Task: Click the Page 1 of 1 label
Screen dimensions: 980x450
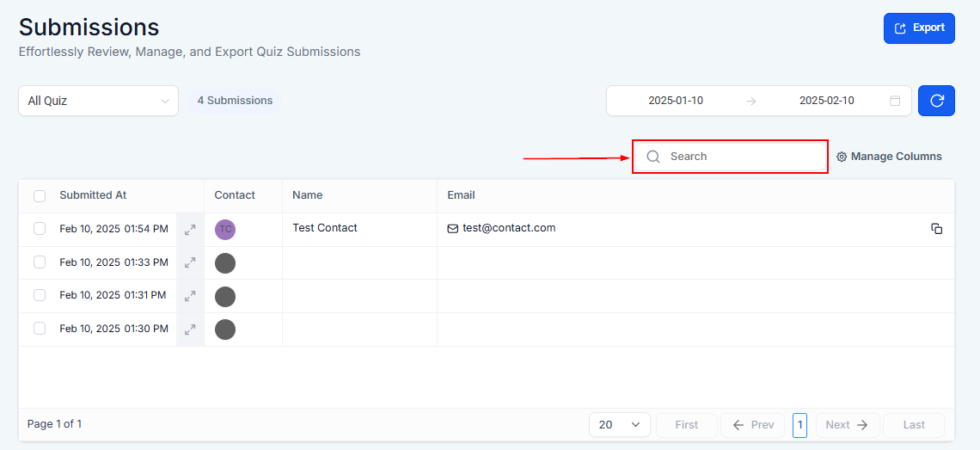Action: pyautogui.click(x=54, y=423)
